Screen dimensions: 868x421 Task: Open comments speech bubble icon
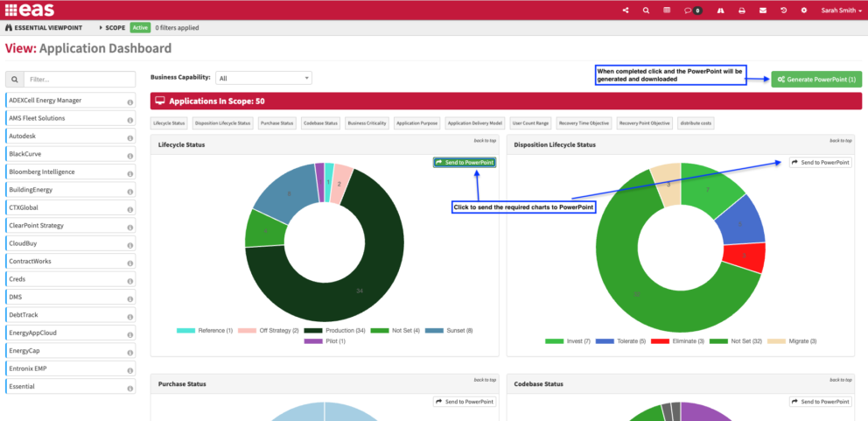click(688, 10)
